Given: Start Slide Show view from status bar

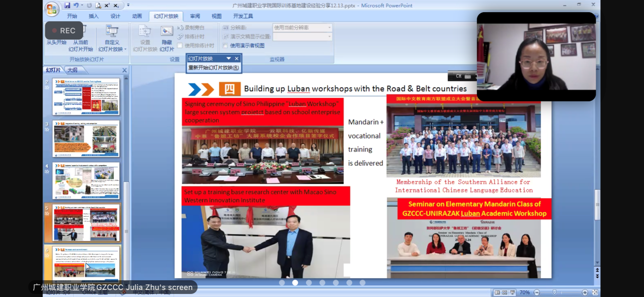Looking at the screenshot, I should tap(513, 292).
